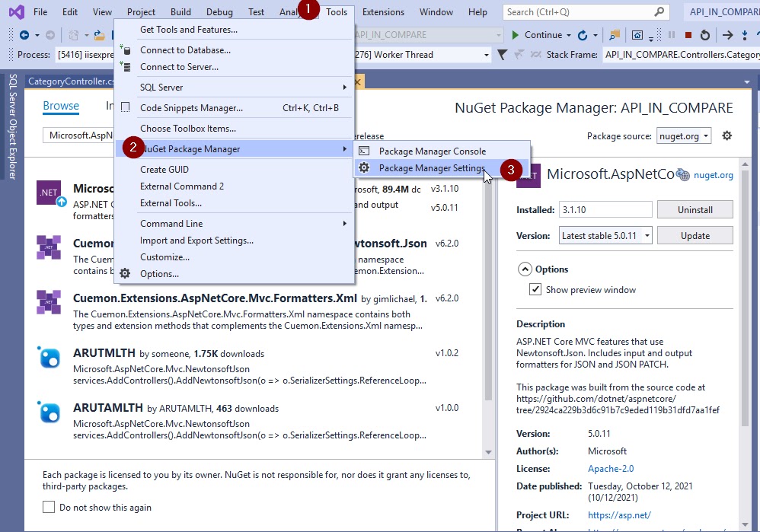Click the red Stop Debugging icon
This screenshot has height=532, width=760.
(x=688, y=35)
